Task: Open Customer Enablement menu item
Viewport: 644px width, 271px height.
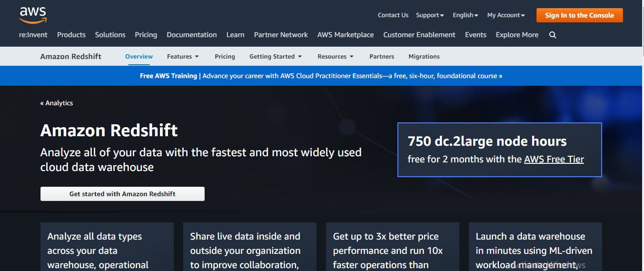Action: pyautogui.click(x=419, y=35)
